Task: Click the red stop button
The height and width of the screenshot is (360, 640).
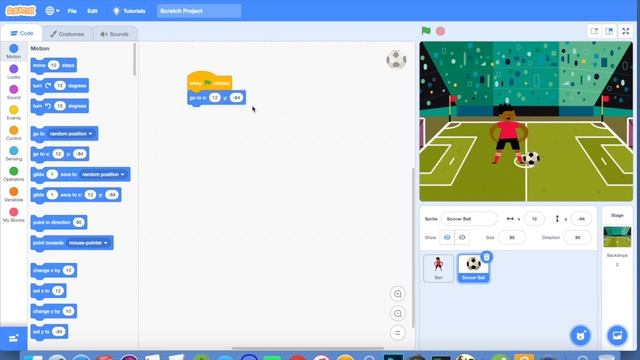Action: tap(440, 31)
